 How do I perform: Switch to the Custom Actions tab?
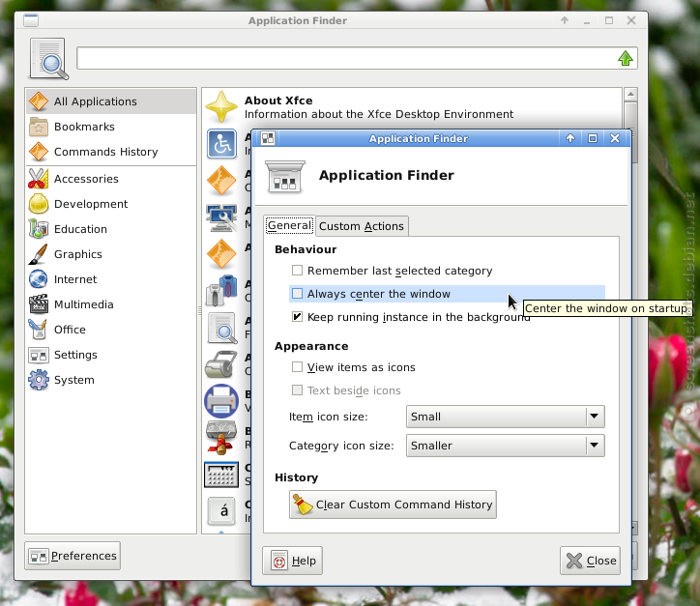362,226
